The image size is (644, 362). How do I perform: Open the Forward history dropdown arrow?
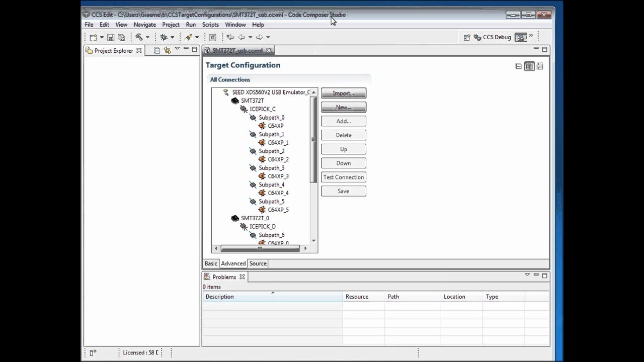pyautogui.click(x=268, y=37)
